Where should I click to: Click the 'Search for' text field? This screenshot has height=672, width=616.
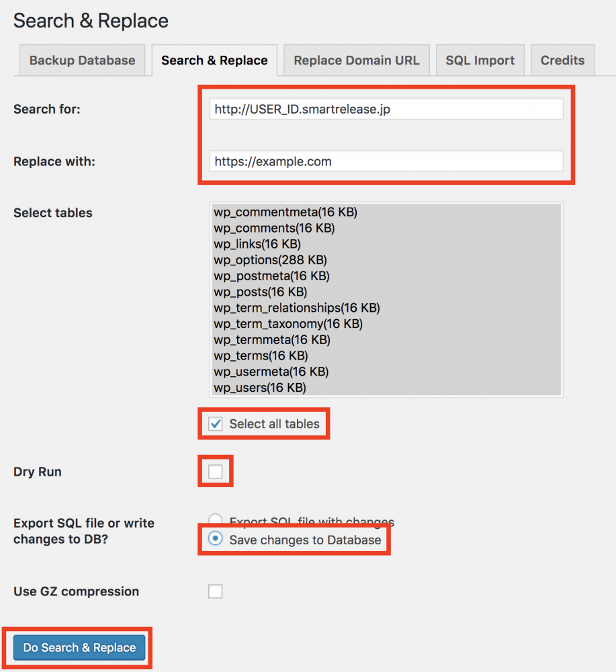pyautogui.click(x=386, y=109)
